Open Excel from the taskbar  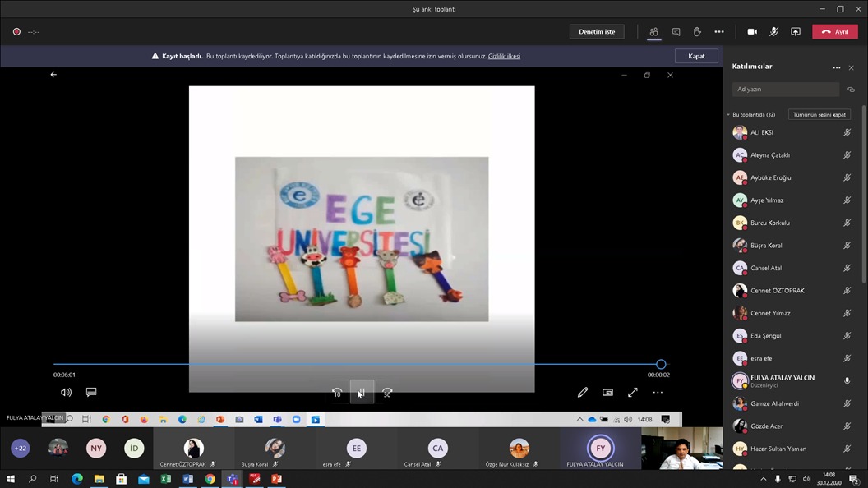click(x=165, y=479)
